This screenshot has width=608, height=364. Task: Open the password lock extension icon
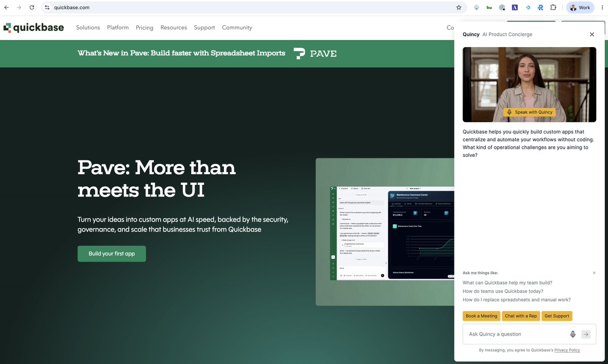point(502,8)
